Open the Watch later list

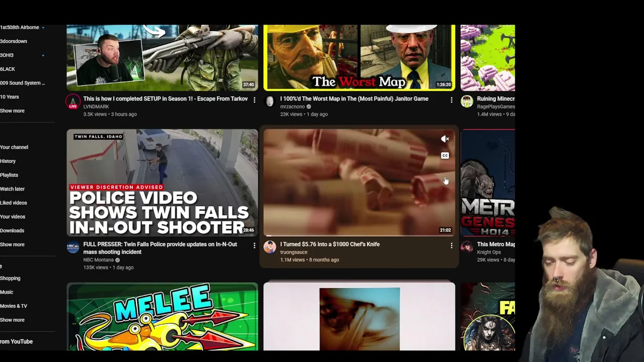pyautogui.click(x=13, y=189)
